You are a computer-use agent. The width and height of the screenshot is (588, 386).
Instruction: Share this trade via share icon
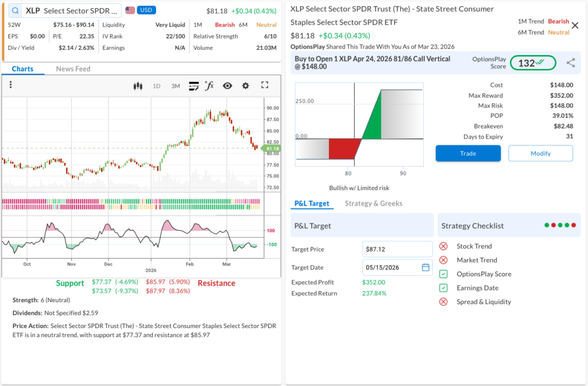click(570, 63)
